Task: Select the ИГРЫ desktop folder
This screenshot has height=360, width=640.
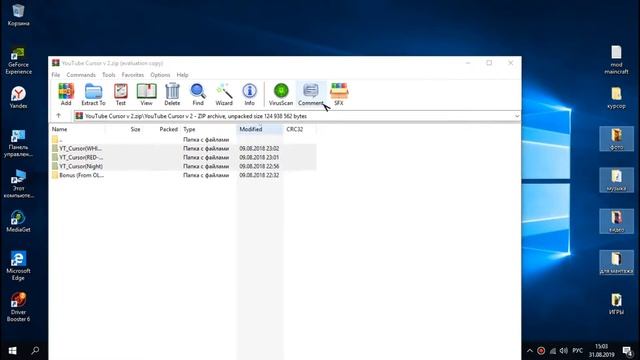Action: pos(616,304)
